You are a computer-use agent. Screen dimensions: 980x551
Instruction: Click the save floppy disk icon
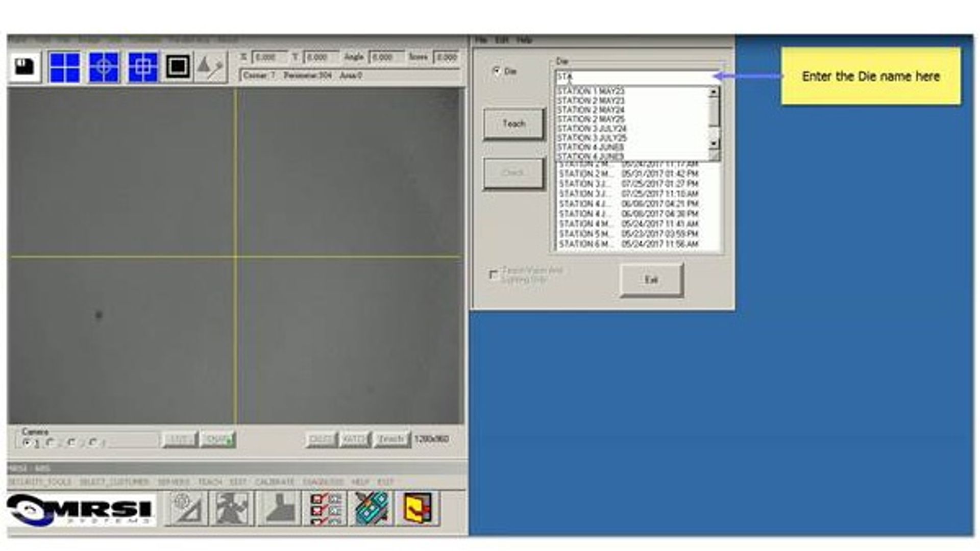24,67
